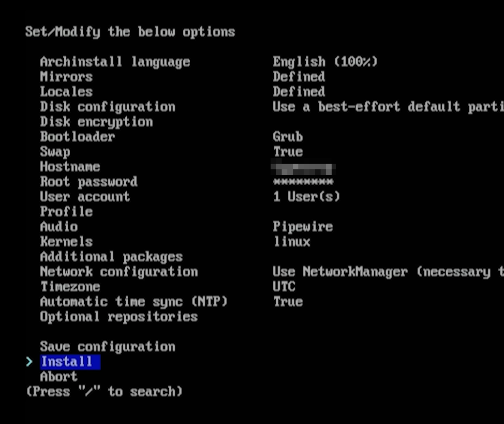Open the Archinstall language option
Screen dimensions: 504x424
coord(115,61)
